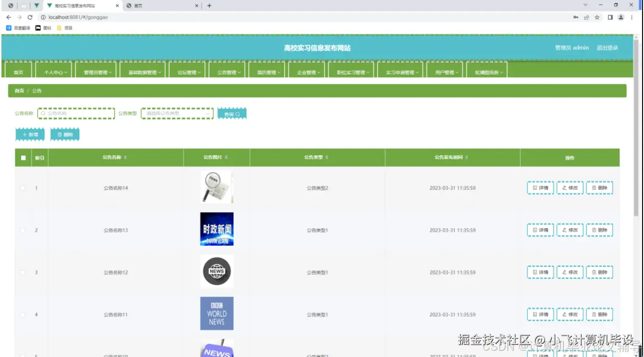Image resolution: width=644 pixels, height=357 pixels.
Task: Click the page vertical scrollbar thumb
Action: 636,128
